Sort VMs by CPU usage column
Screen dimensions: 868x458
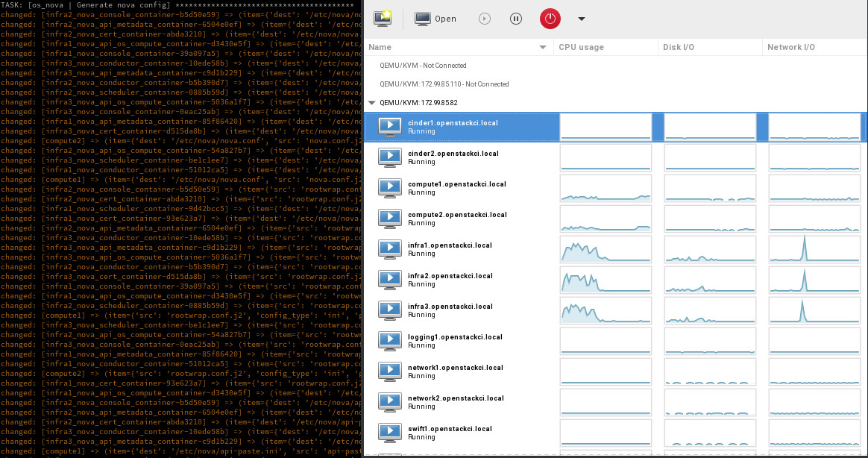(x=581, y=46)
